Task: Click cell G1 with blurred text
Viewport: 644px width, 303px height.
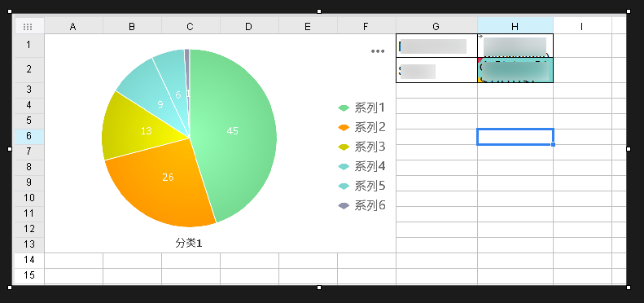Action: pyautogui.click(x=436, y=46)
